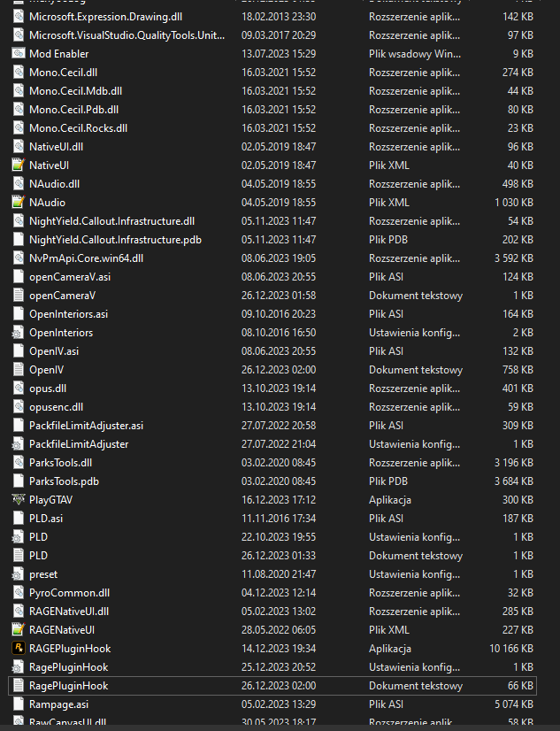Click the 1 030 KB size value
Viewport: 560px width, 731px height.
(x=514, y=203)
